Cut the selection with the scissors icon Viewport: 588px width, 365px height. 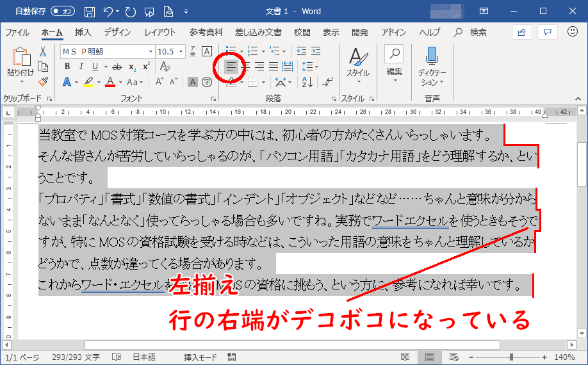43,52
